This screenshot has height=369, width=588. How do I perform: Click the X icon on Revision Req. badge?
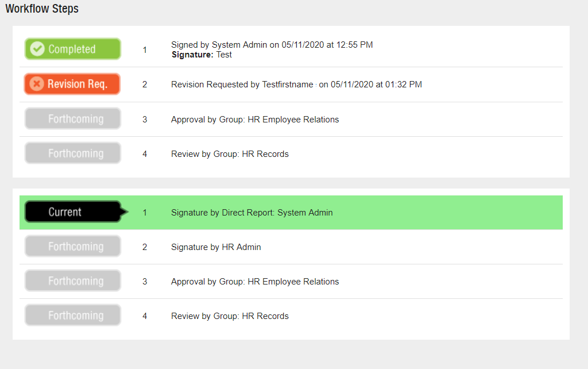point(37,84)
